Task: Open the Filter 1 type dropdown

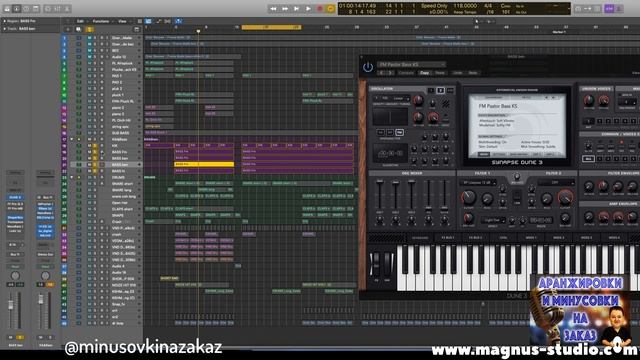Action: coord(478,182)
